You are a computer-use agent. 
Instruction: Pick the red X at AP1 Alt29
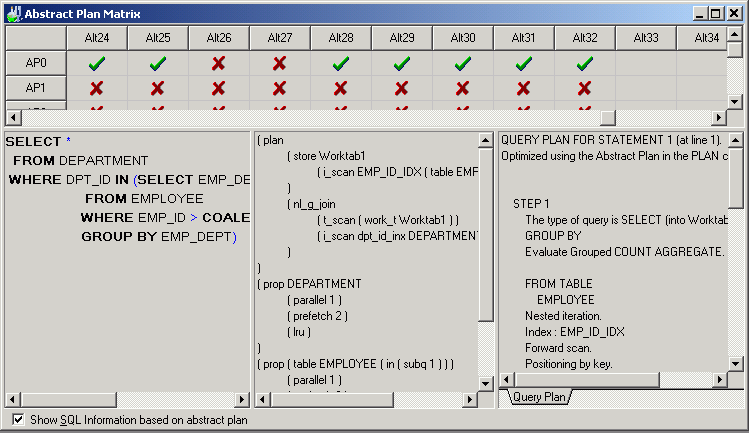(x=402, y=88)
